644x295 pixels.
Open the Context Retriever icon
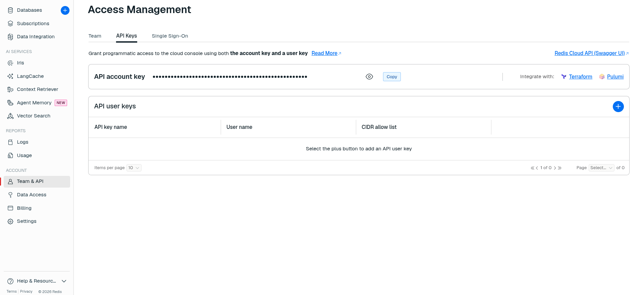[10, 89]
